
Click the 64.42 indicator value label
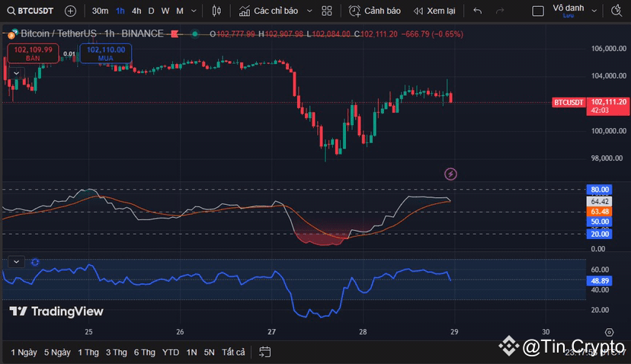click(599, 202)
